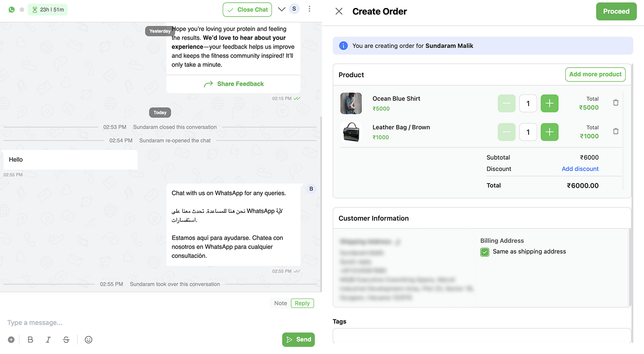Viewport: 644px width, 354px height.
Task: Click the italic formatting icon
Action: (x=48, y=340)
